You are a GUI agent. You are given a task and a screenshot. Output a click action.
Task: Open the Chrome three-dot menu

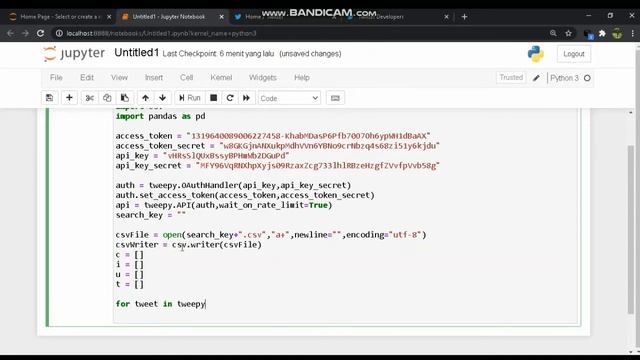coord(632,33)
